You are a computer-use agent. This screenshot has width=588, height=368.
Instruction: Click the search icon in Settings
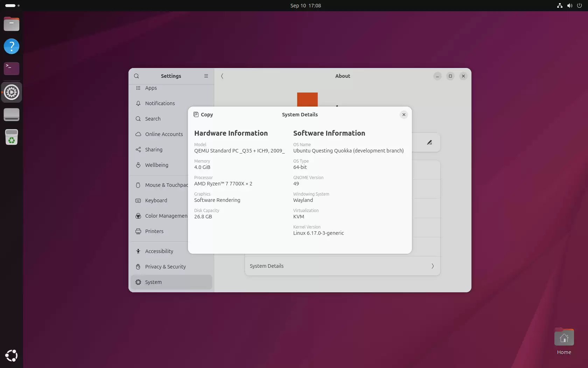tap(136, 76)
